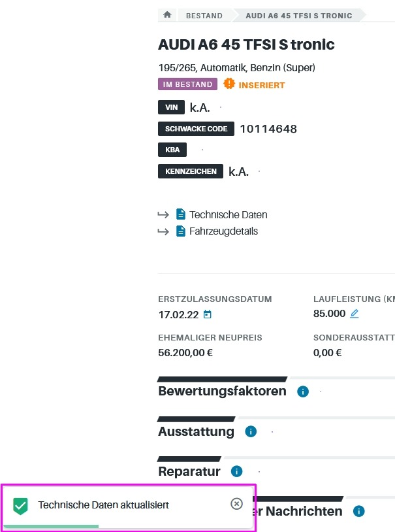Navigate to Bestand breadcrumb
The image size is (395, 532).
[204, 16]
